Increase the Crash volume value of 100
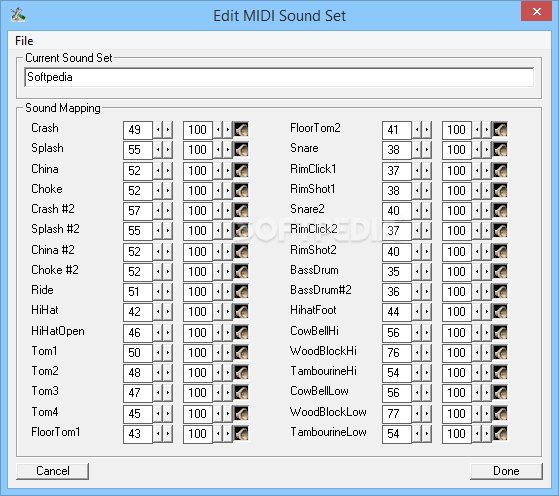Screen dimensions: 559x496 (x=227, y=130)
